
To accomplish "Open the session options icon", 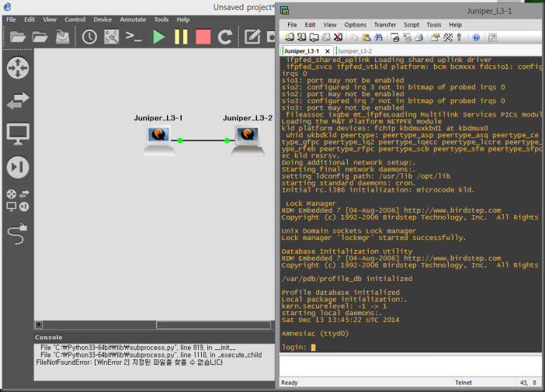I will pyautogui.click(x=436, y=37).
